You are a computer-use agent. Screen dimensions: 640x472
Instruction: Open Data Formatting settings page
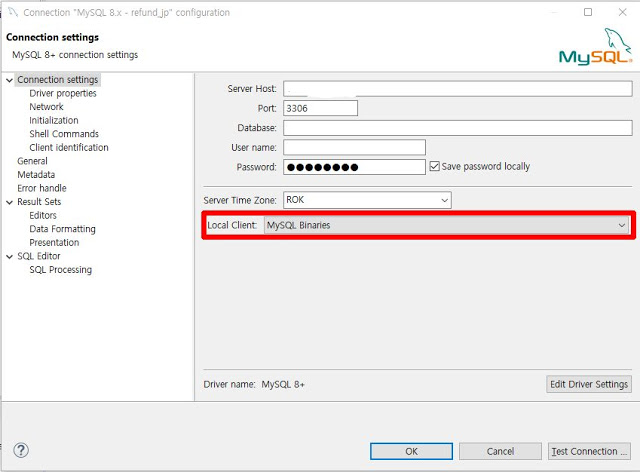pos(62,229)
